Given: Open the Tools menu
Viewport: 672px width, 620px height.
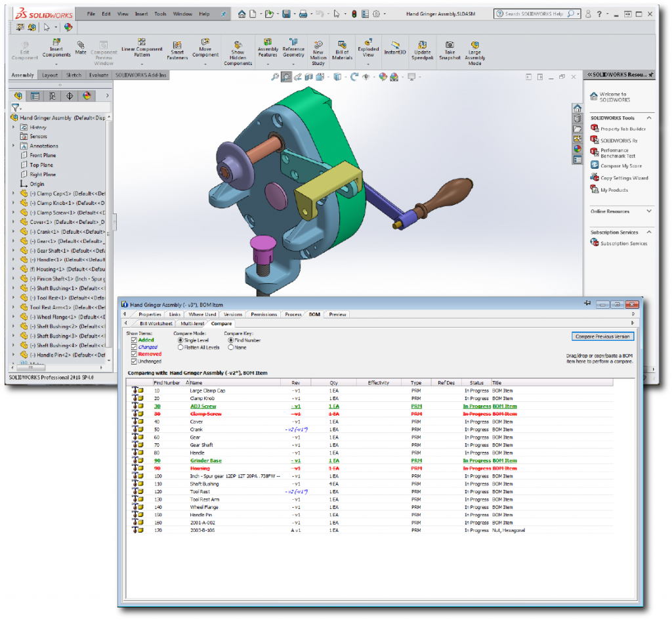Looking at the screenshot, I should coord(160,14).
